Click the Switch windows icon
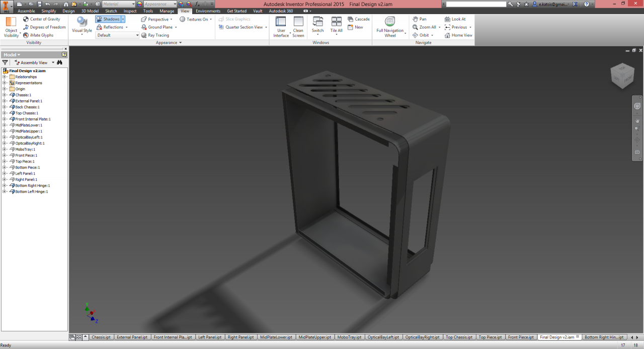This screenshot has height=349, width=644. [318, 22]
